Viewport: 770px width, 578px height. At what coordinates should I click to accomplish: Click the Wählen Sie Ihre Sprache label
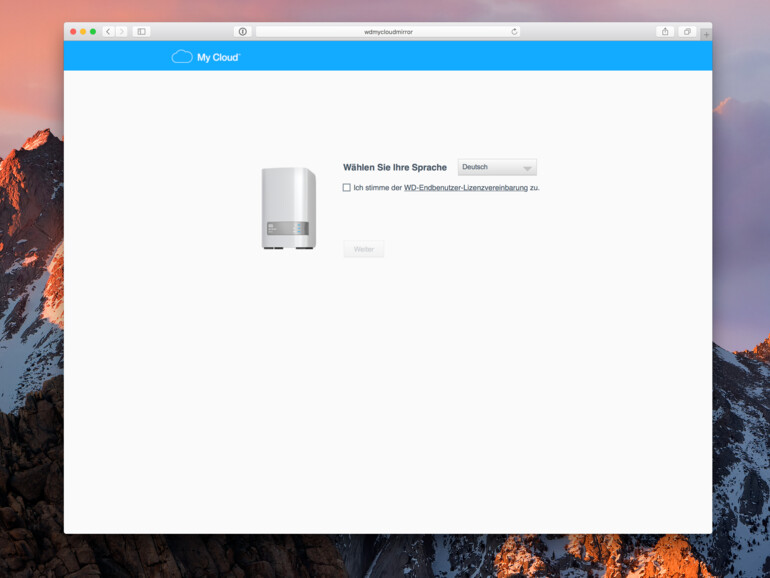pos(395,167)
